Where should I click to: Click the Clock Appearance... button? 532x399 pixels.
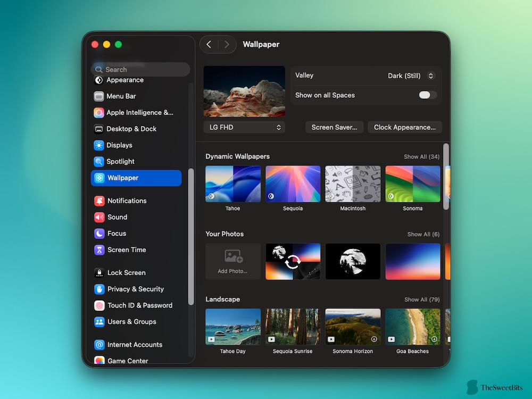coord(404,127)
